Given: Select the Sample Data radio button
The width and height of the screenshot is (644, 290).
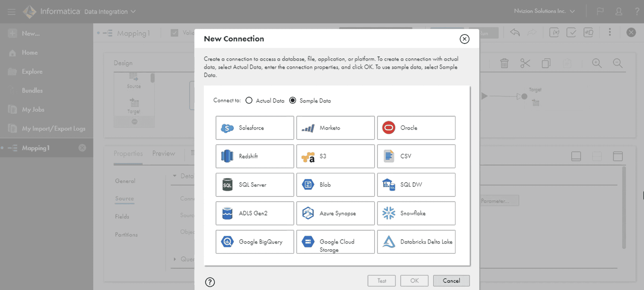Looking at the screenshot, I should point(292,100).
